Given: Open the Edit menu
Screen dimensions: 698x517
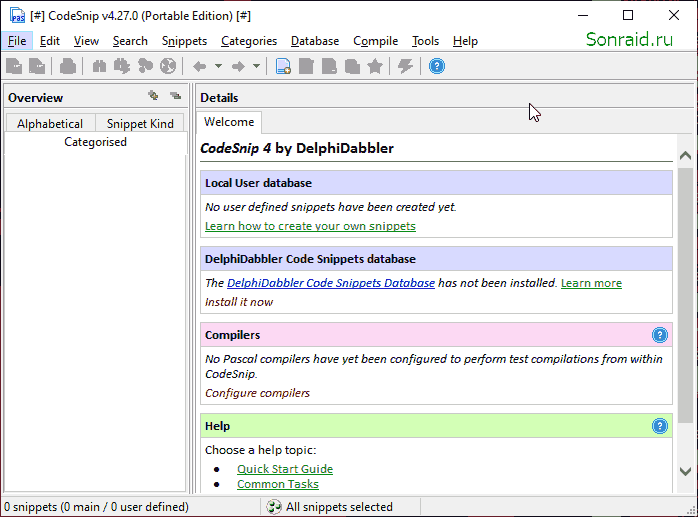Looking at the screenshot, I should pyautogui.click(x=49, y=41).
